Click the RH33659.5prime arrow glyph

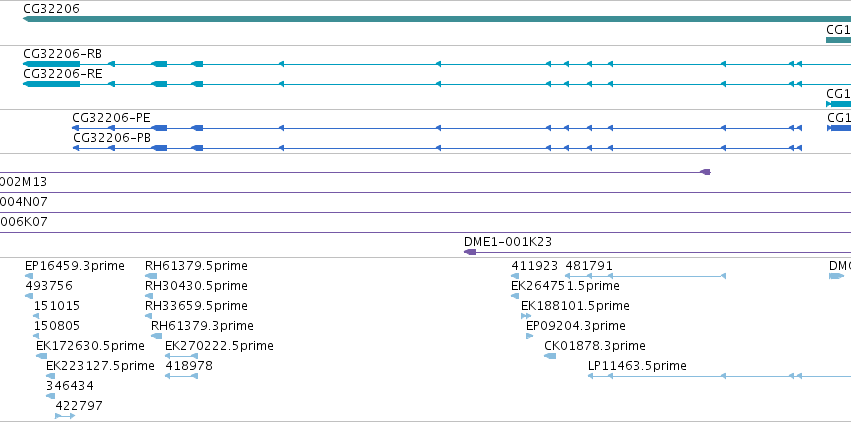pos(149,316)
